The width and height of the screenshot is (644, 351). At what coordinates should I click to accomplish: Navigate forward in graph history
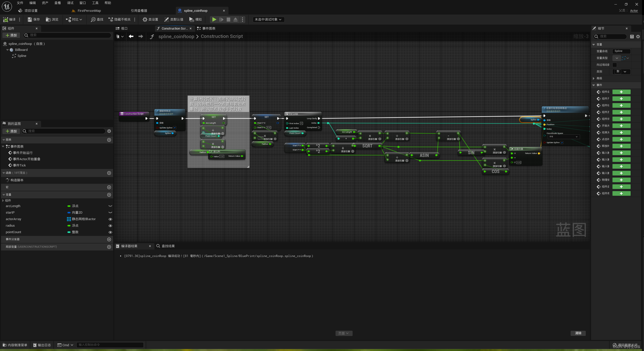point(141,36)
